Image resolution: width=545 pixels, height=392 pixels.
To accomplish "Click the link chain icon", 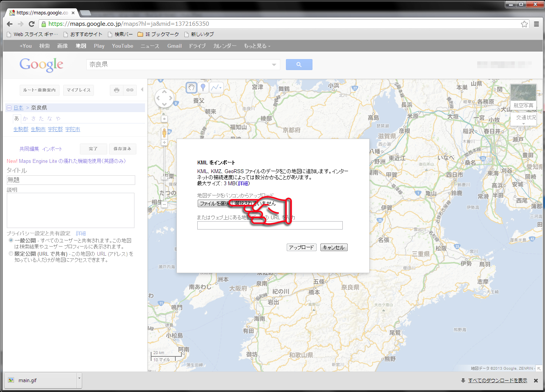I will (x=130, y=90).
